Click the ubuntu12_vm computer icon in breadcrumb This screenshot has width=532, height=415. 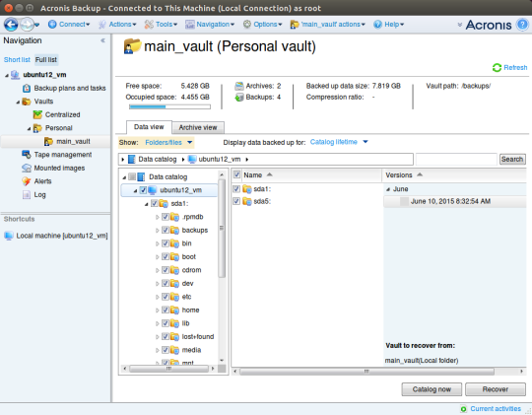[x=192, y=160]
